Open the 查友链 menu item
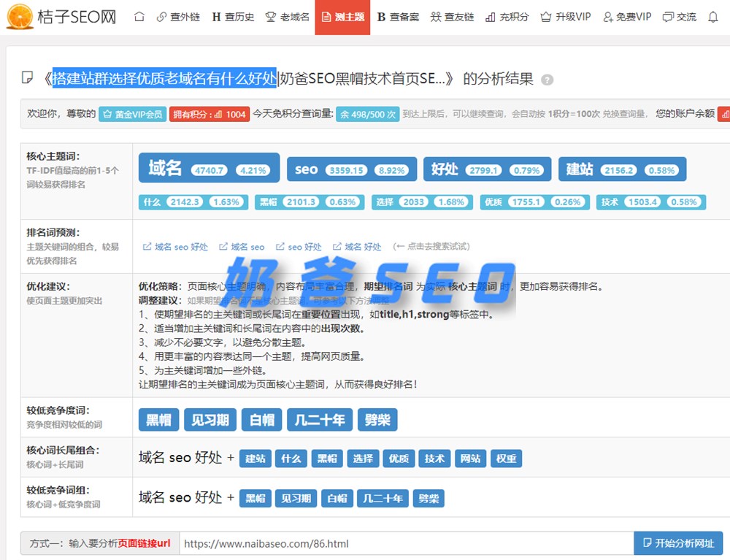Image resolution: width=730 pixels, height=560 pixels. tap(452, 18)
